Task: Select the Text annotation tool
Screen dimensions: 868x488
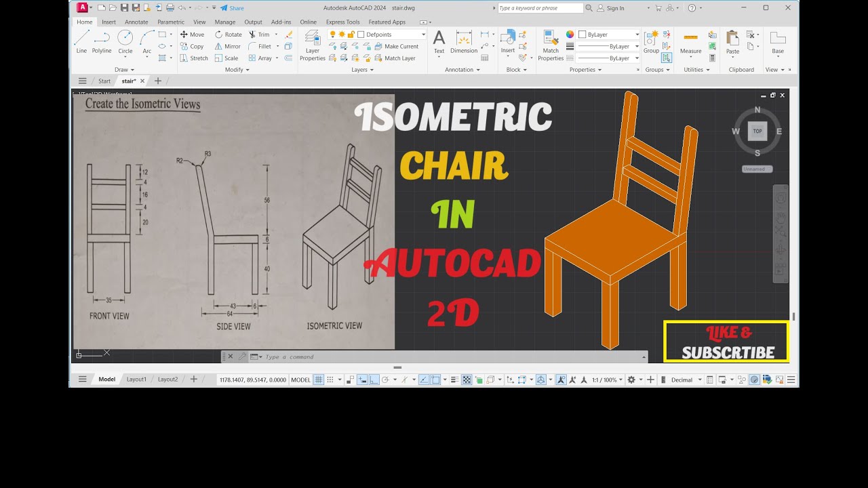Action: 439,41
